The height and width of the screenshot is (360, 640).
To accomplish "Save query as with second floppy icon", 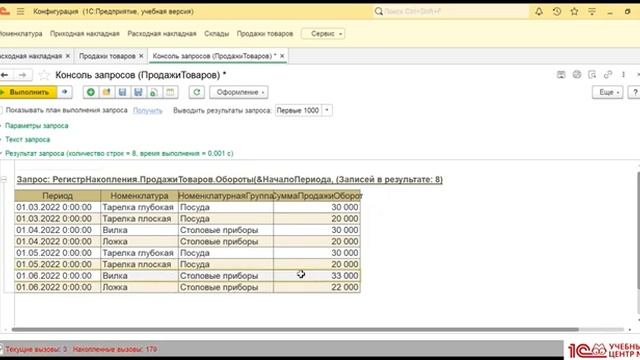I will point(138,92).
